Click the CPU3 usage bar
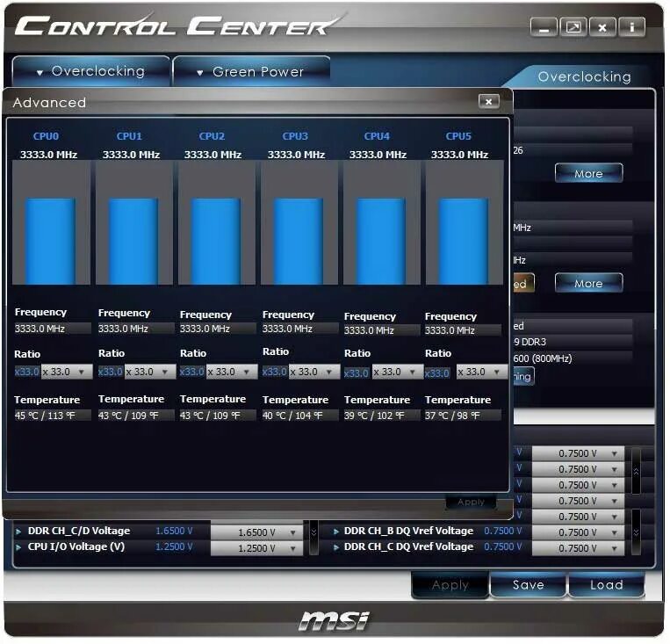670x644 pixels. click(299, 242)
